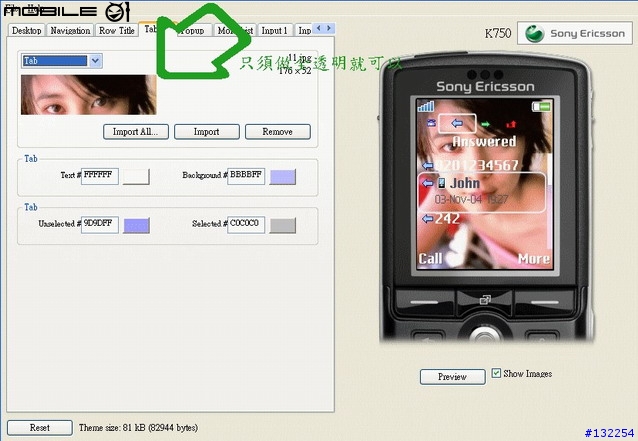Image resolution: width=638 pixels, height=441 pixels.
Task: Click the Preview button
Action: (452, 377)
